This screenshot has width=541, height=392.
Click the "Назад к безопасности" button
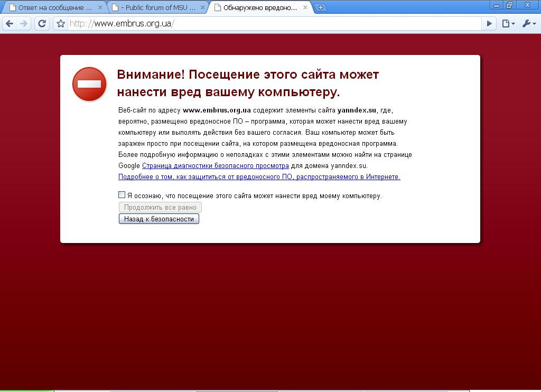pyautogui.click(x=158, y=219)
